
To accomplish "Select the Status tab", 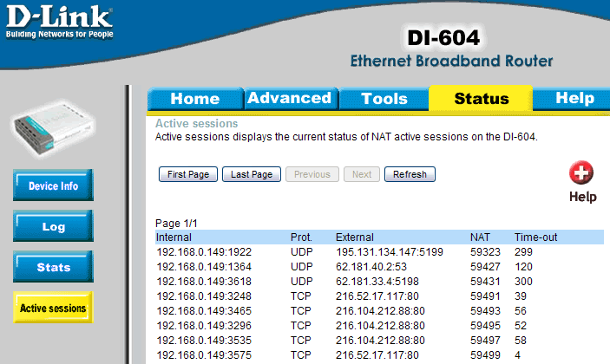I will [482, 98].
